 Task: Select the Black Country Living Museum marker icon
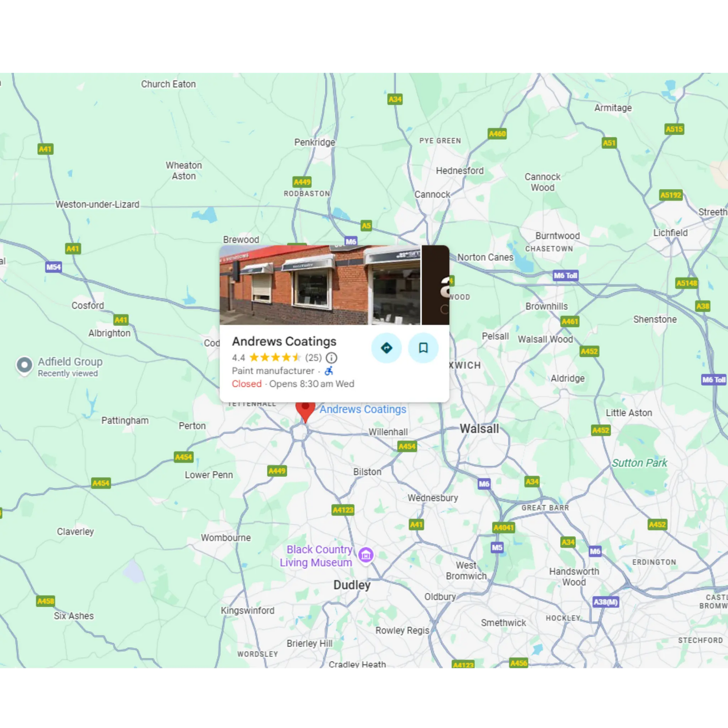366,555
